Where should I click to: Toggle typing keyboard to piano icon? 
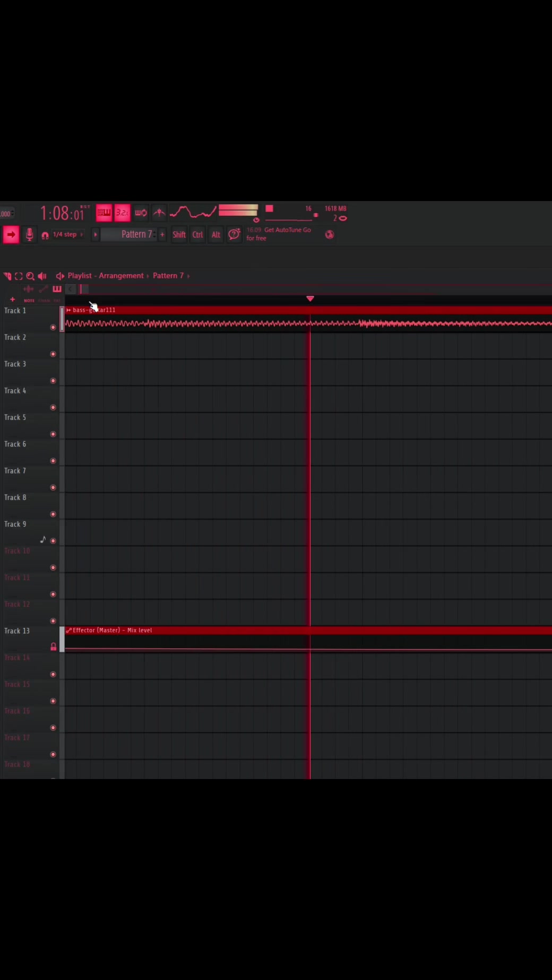coord(104,213)
